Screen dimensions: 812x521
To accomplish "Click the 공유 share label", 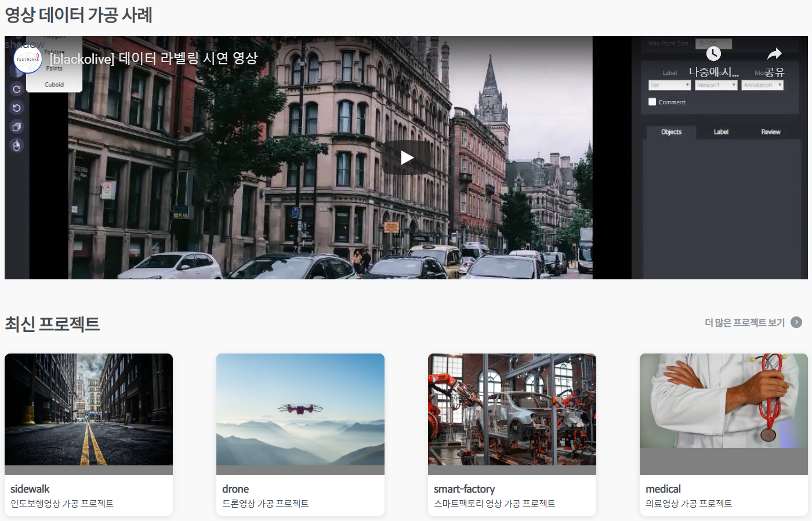I will pos(774,72).
